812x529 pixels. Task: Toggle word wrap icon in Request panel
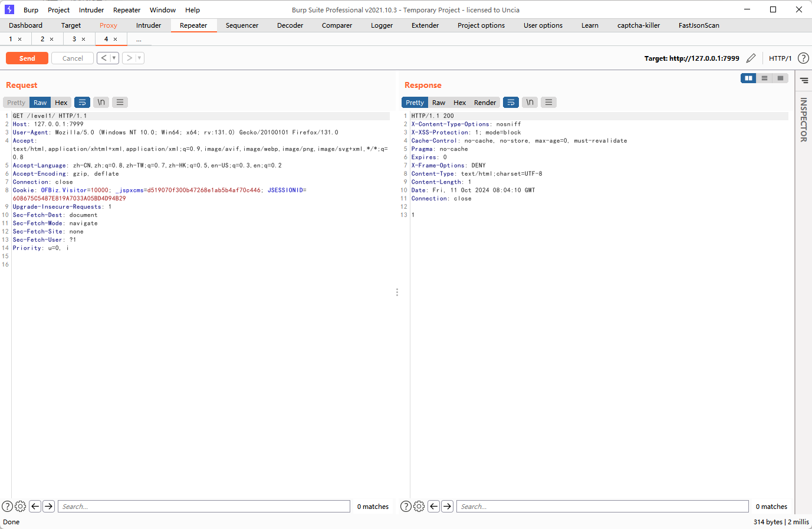coord(82,102)
